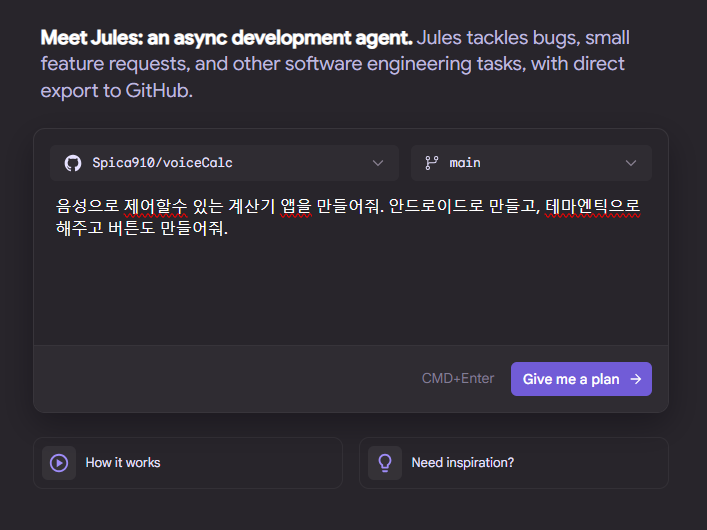Open the main branch selector
This screenshot has height=530, width=707.
531,163
